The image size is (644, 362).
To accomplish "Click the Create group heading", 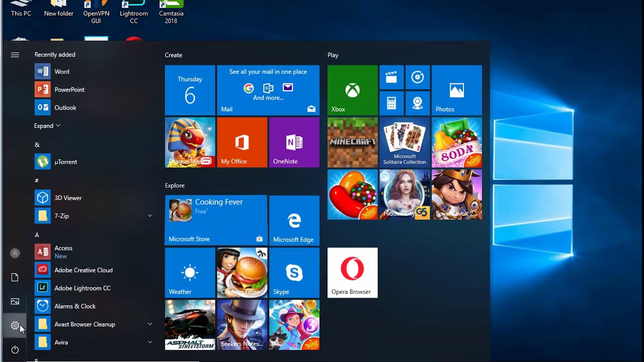I will pos(174,55).
